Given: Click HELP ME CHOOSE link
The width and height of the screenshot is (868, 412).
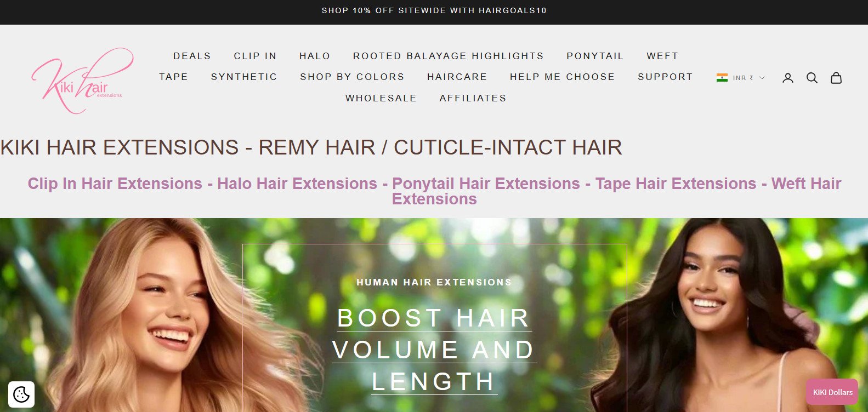Looking at the screenshot, I should (563, 77).
